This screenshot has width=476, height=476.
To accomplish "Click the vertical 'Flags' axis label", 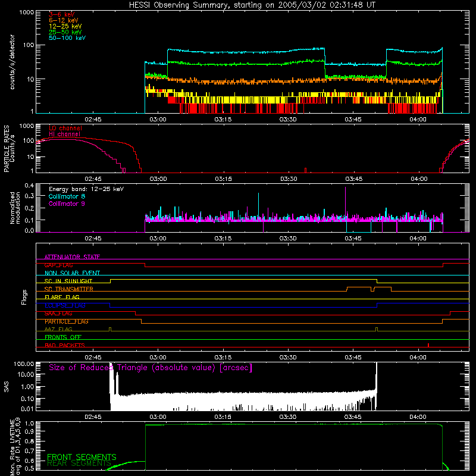I will click(24, 297).
